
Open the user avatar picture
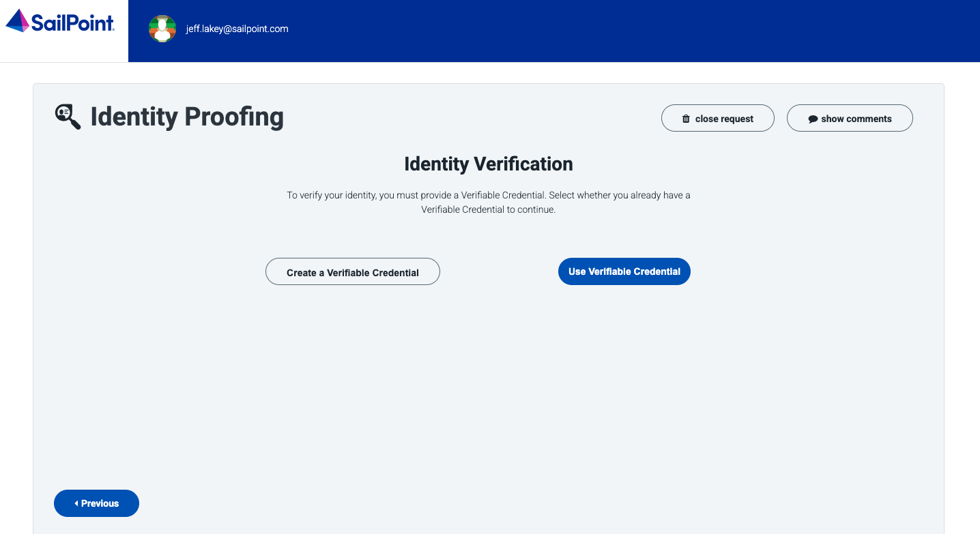pyautogui.click(x=162, y=29)
